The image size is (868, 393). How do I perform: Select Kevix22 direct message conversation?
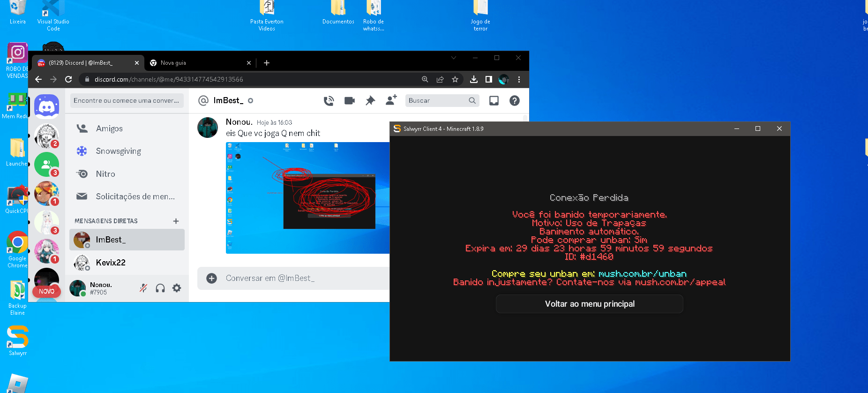click(x=127, y=263)
